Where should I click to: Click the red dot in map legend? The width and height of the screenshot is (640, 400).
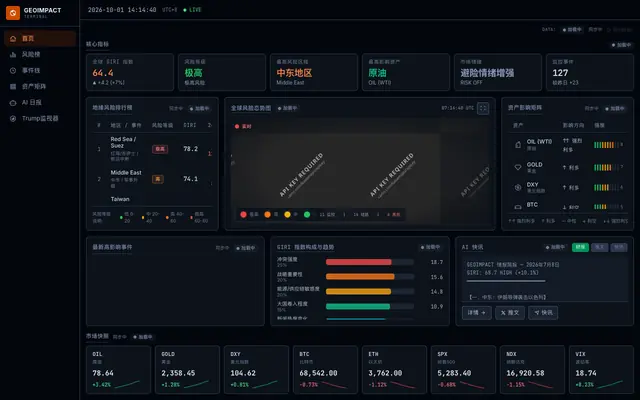[243, 214]
